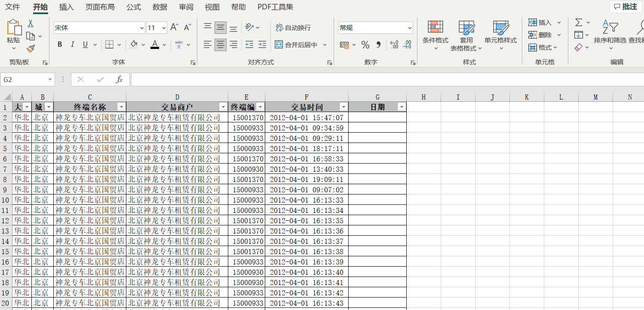Click the Increase Font Size icon
The image size is (644, 310).
tap(174, 27)
